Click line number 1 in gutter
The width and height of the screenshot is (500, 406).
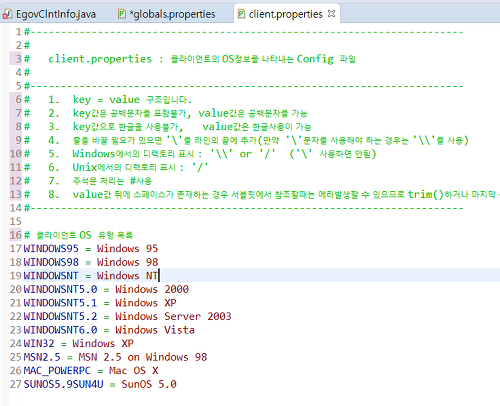tap(18, 32)
